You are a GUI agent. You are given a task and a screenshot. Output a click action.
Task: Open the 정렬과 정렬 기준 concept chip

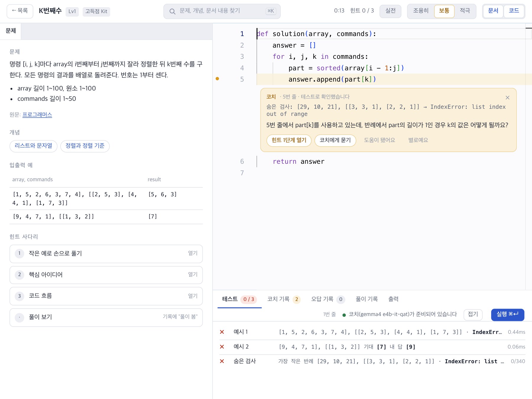[85, 146]
